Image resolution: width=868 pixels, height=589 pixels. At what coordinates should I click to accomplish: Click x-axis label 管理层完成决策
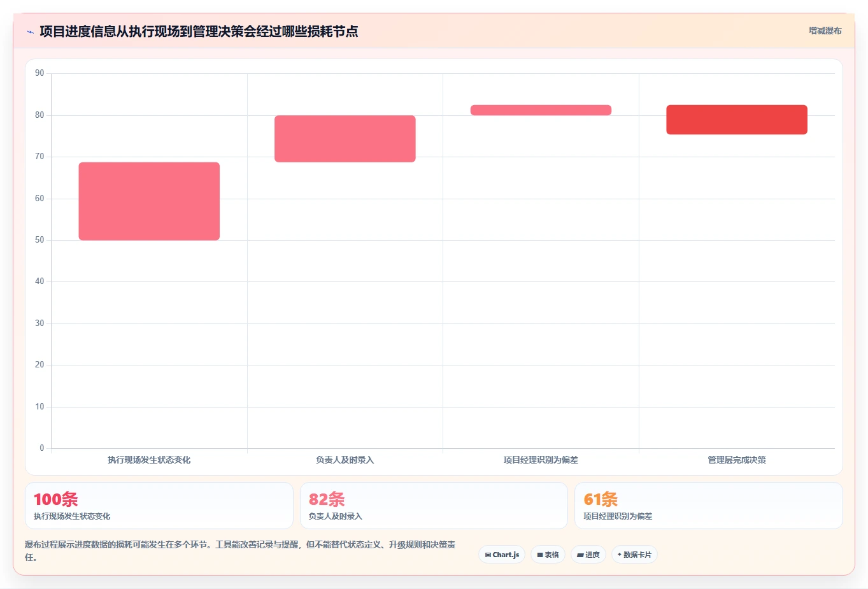coord(737,460)
